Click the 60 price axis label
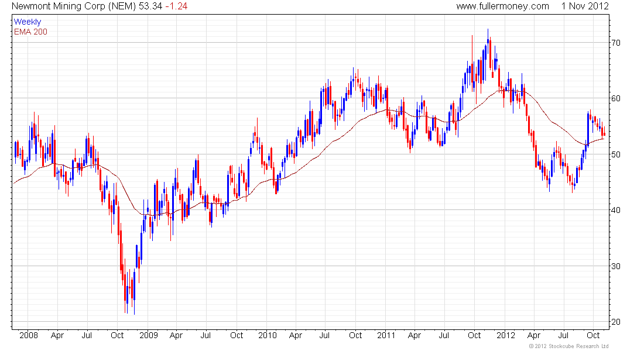The image size is (644, 351). (x=616, y=98)
